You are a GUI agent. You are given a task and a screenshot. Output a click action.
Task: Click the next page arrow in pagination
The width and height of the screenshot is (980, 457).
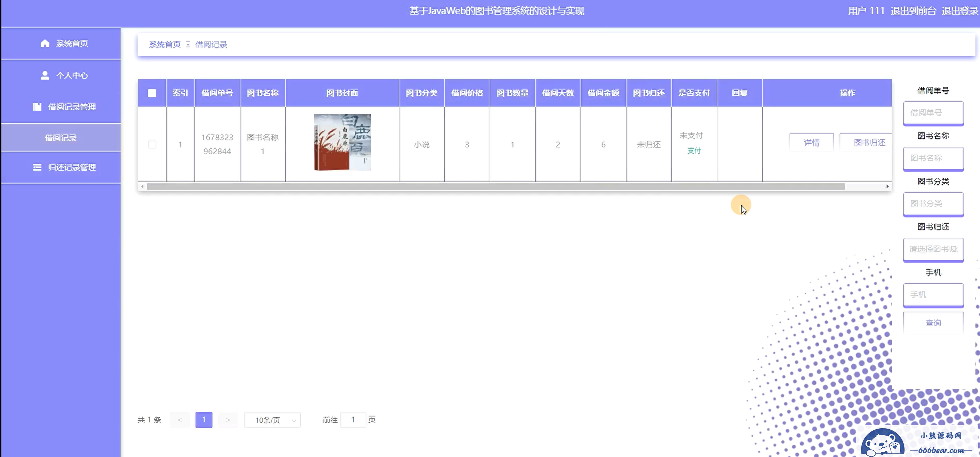(228, 420)
